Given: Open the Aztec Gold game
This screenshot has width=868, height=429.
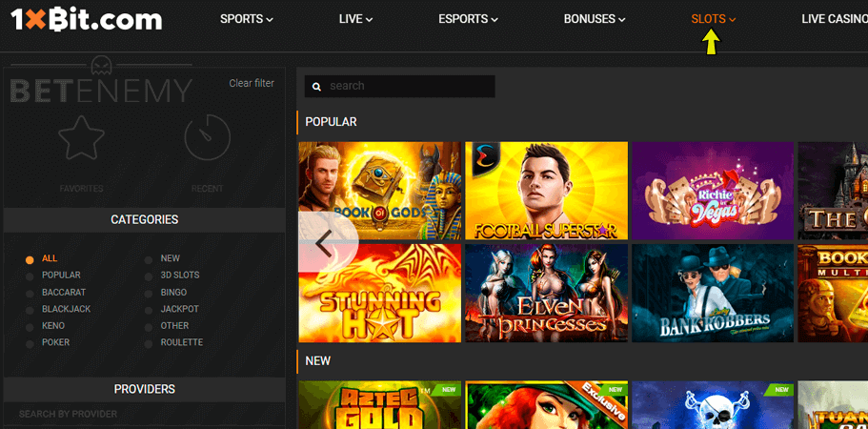Looking at the screenshot, I should [x=380, y=404].
